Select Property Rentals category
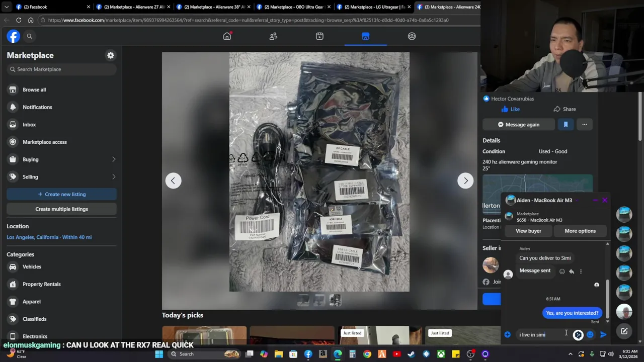Screen dimensions: 644x362 61,284
